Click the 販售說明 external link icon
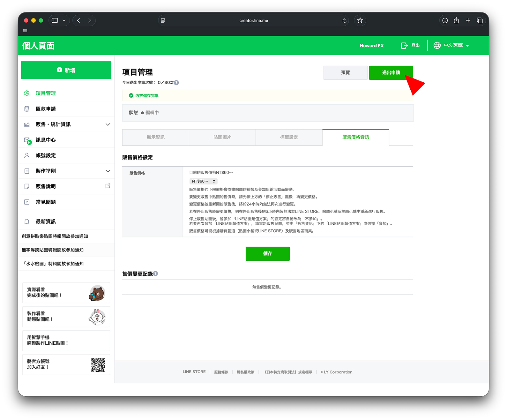The image size is (507, 420). click(x=108, y=186)
